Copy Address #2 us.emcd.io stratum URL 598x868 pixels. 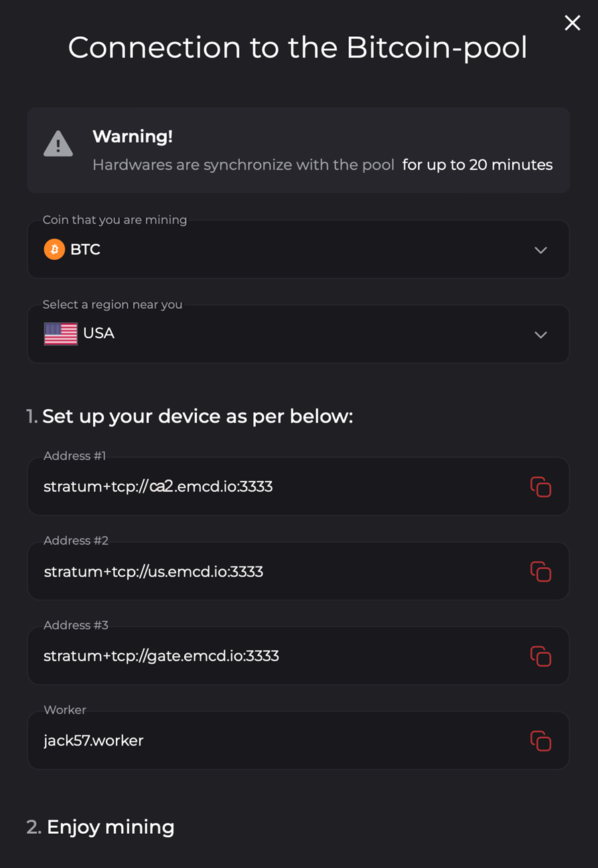tap(540, 571)
